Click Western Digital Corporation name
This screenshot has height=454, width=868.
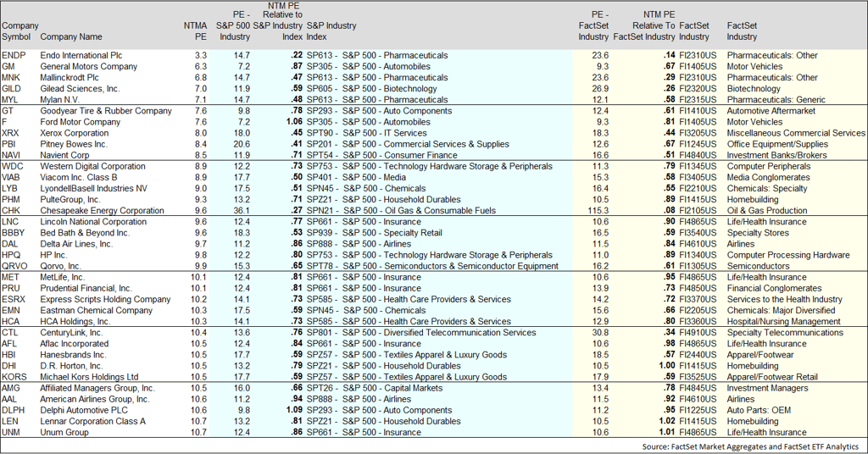(93, 166)
